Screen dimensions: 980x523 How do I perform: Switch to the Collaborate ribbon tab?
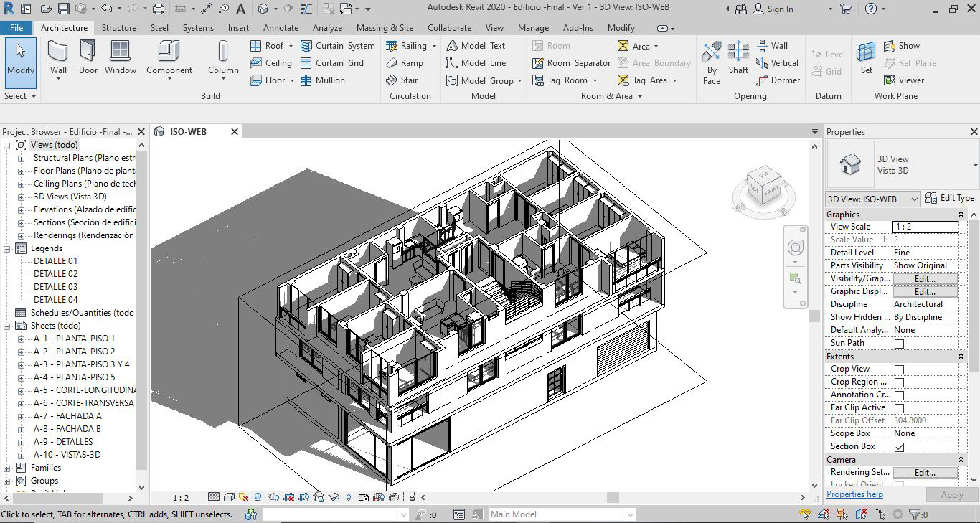[x=449, y=27]
